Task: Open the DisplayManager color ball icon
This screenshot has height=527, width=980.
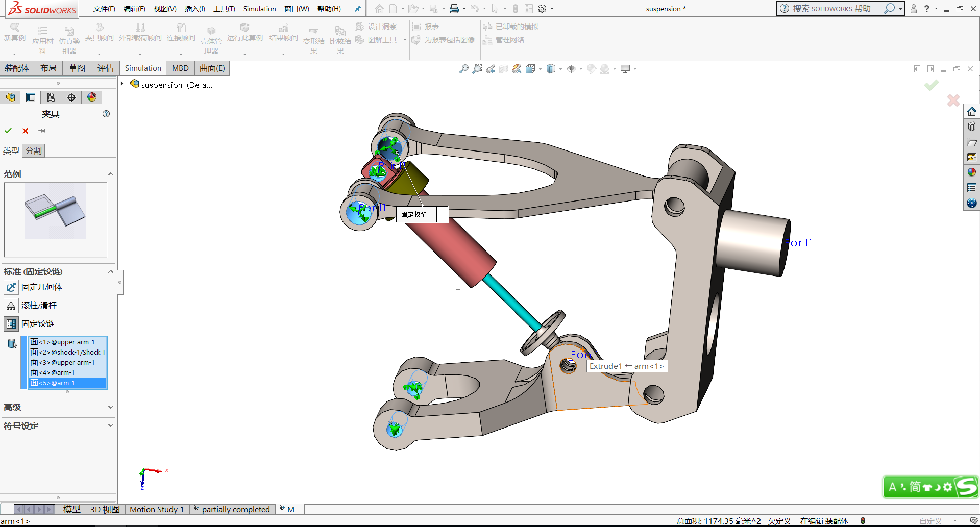Action: coord(92,97)
